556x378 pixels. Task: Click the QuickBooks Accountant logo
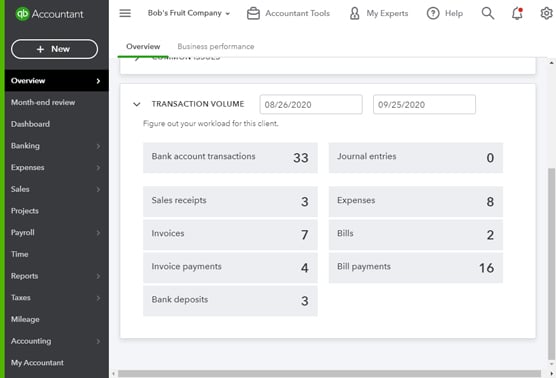[50, 14]
